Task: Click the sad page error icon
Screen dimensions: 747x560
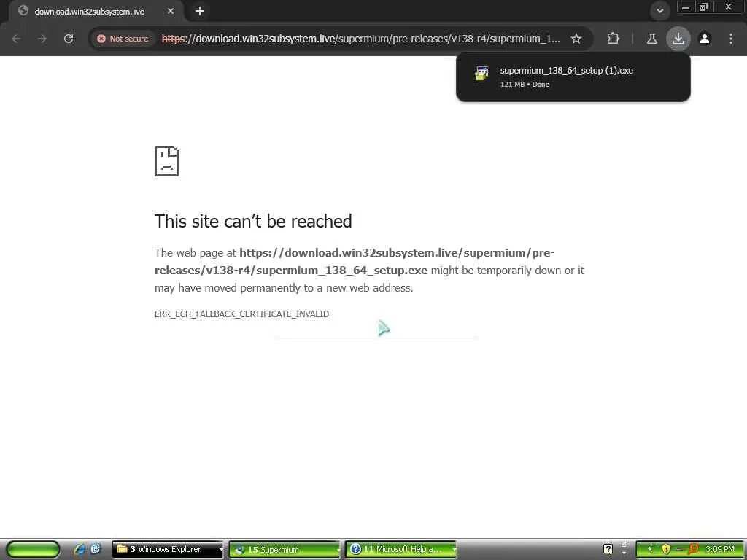Action: [x=166, y=161]
